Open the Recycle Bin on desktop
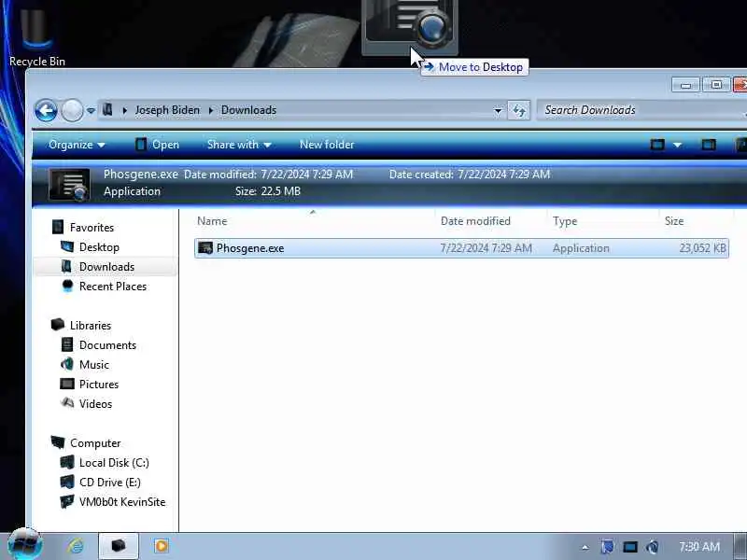 pyautogui.click(x=36, y=35)
